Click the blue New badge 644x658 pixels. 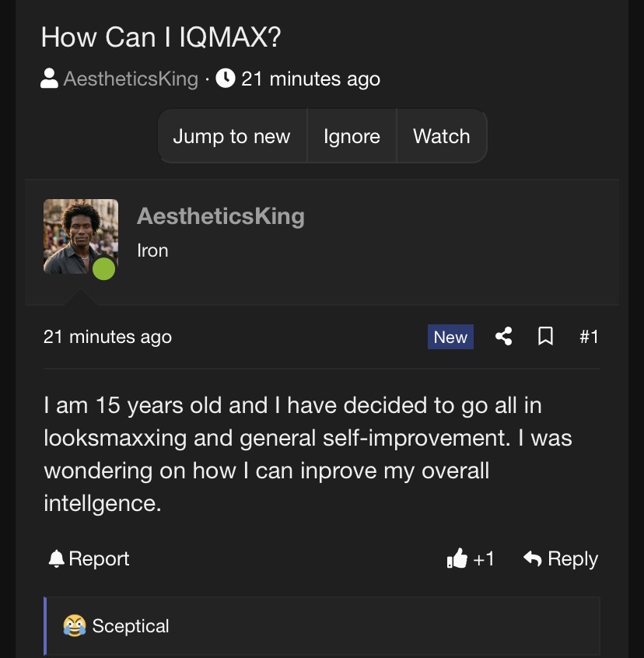click(x=450, y=337)
